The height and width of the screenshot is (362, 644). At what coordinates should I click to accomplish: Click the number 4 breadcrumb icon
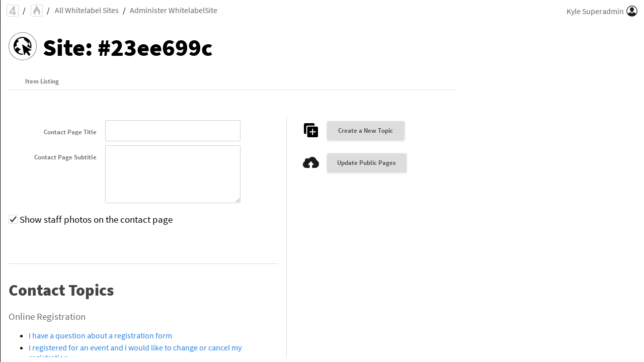(x=13, y=11)
